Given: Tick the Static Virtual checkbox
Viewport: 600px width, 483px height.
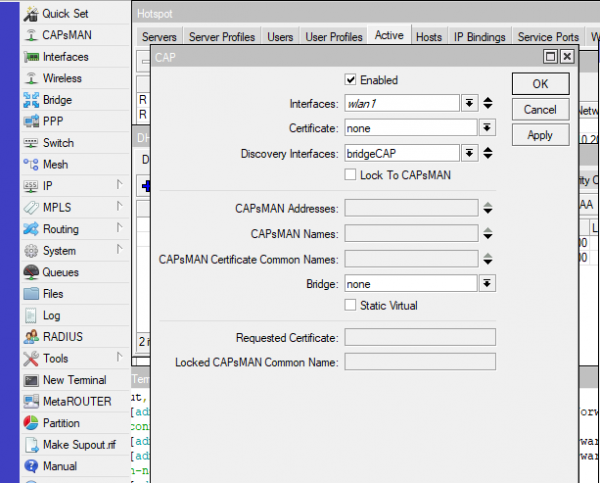Looking at the screenshot, I should (351, 305).
